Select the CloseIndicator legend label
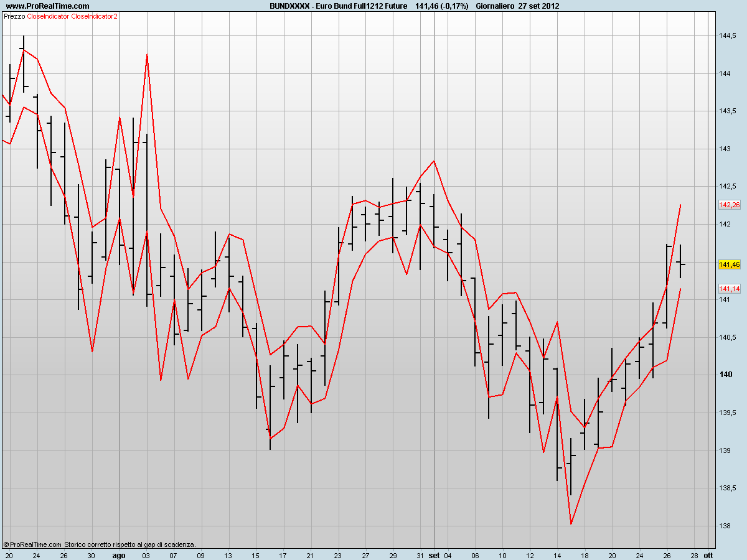The width and height of the screenshot is (747, 560). click(49, 16)
